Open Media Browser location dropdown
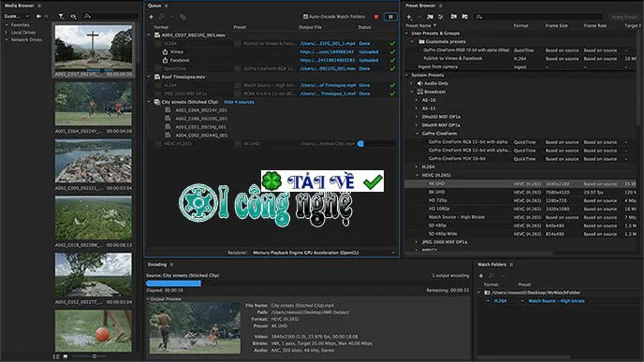 17,16
